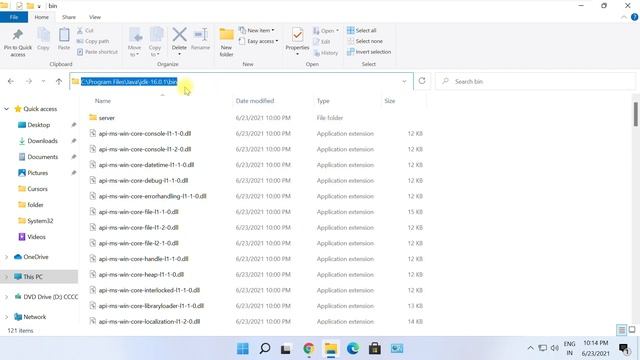640x360 pixels.
Task: Create a New folder
Action: click(x=227, y=42)
